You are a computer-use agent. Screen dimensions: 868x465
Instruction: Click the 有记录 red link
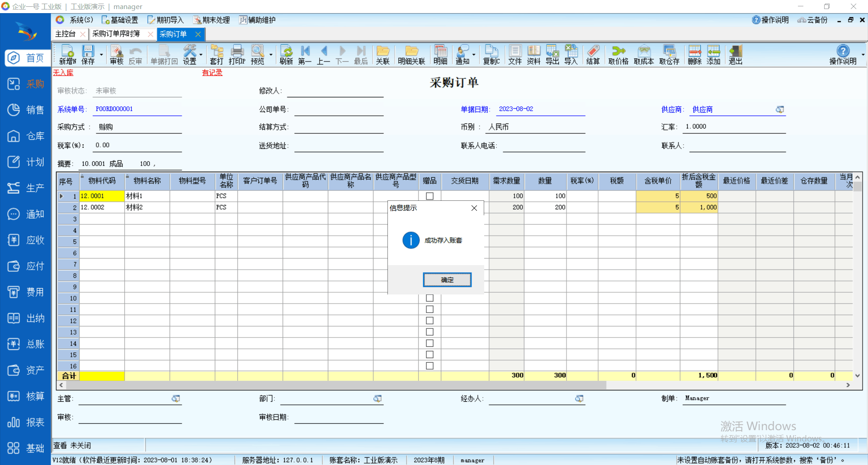point(212,73)
